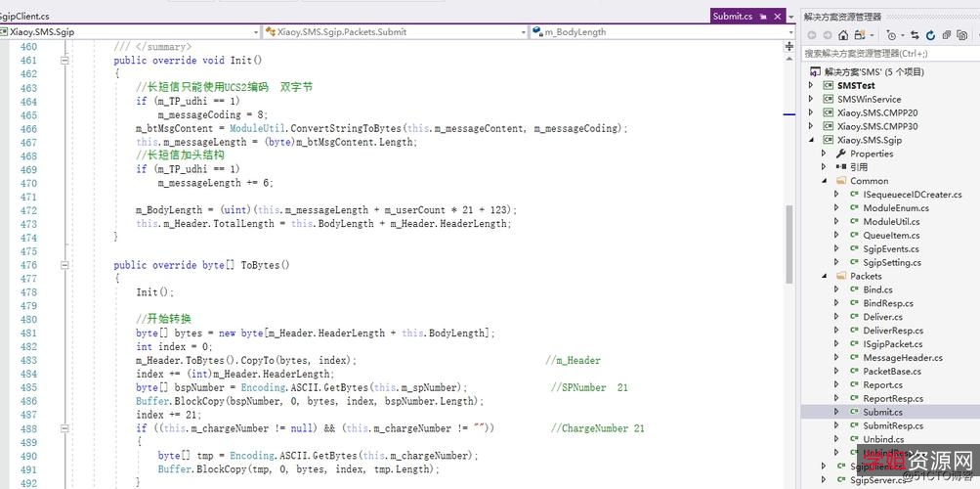Viewport: 980px width, 489px height.
Task: Select the Submit.cs editor tab
Action: (x=733, y=17)
